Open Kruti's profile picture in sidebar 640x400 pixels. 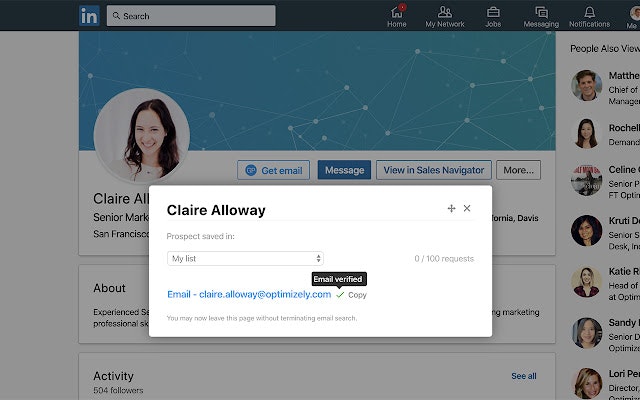(x=587, y=231)
